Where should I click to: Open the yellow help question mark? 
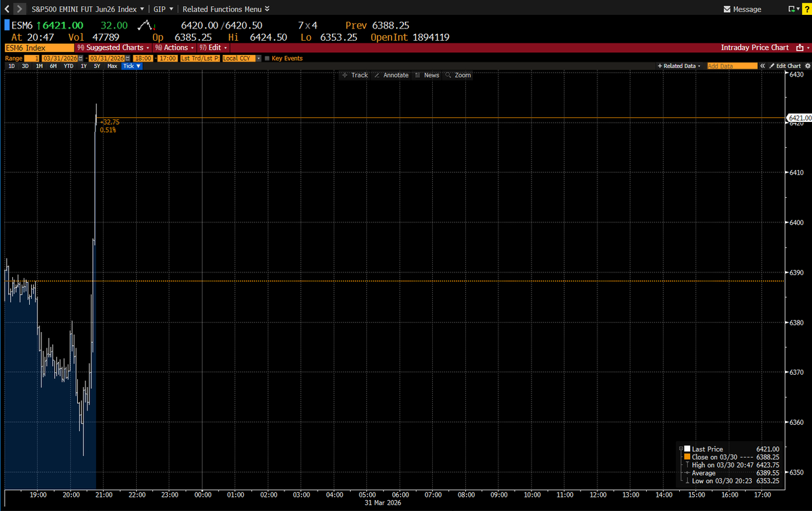pos(807,9)
